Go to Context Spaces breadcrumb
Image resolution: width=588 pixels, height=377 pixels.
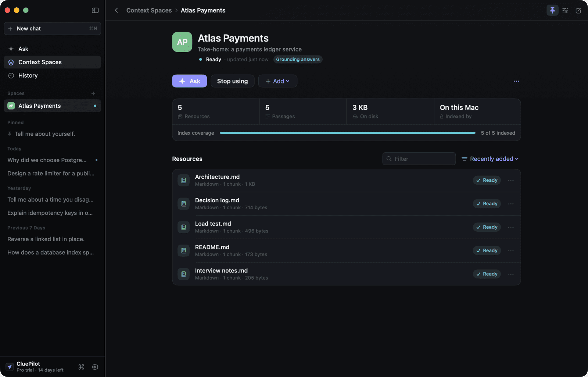[149, 10]
